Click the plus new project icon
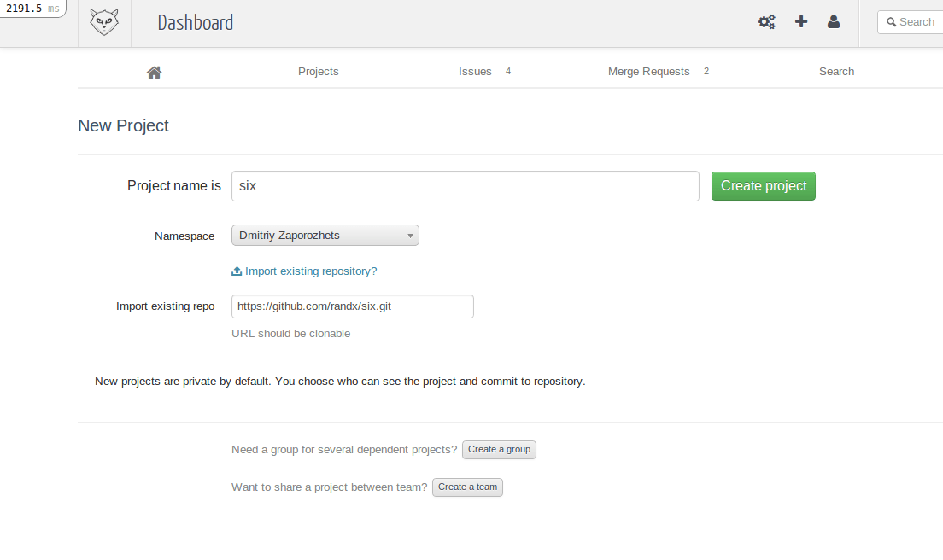Viewport: 943px width, 560px height. 801,22
